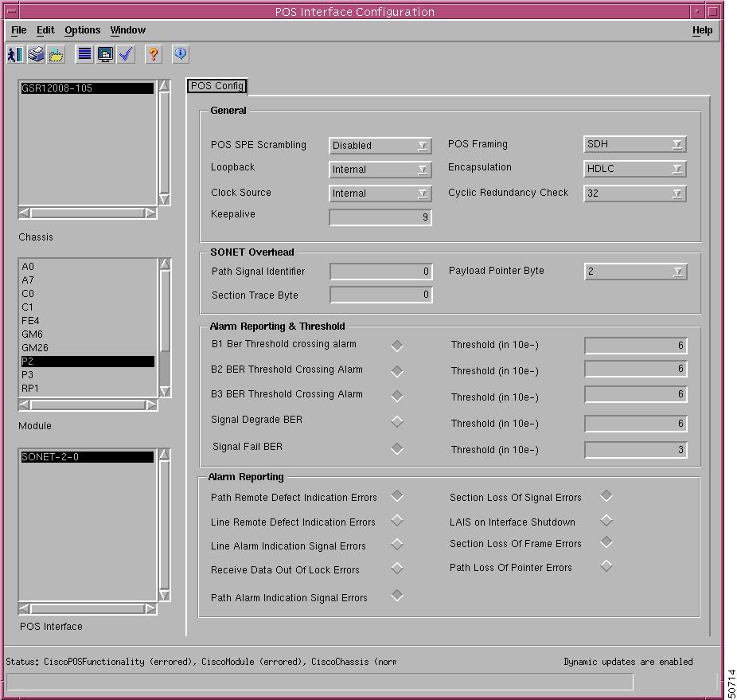The width and height of the screenshot is (737, 700).
Task: Select module C1 in Module list
Action: click(88, 307)
